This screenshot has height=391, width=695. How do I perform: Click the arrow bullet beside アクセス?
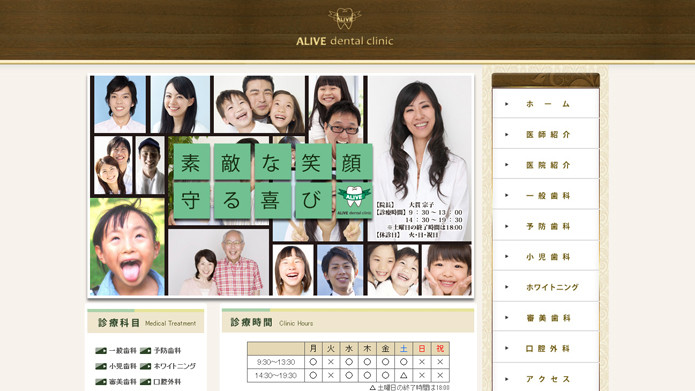tap(507, 379)
